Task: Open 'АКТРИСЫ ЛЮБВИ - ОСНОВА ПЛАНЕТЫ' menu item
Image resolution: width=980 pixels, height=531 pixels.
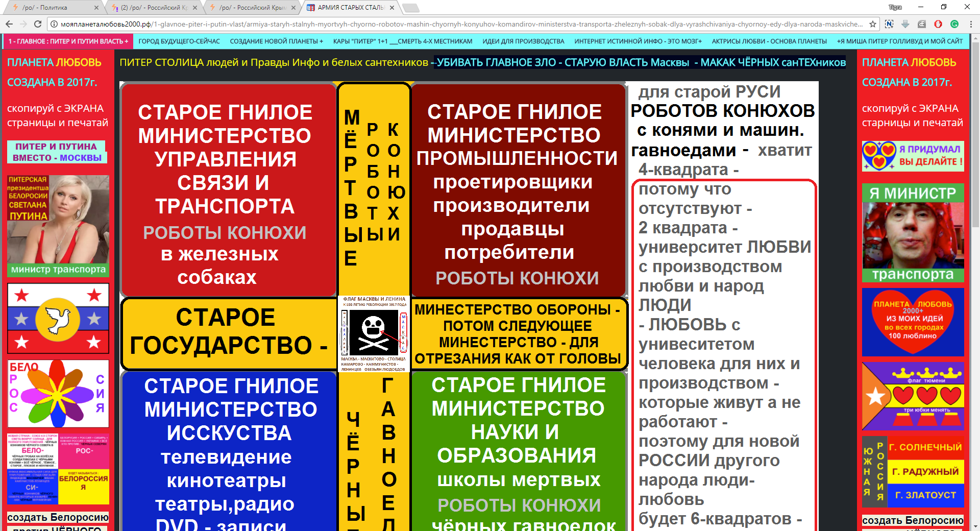Action: [x=769, y=41]
